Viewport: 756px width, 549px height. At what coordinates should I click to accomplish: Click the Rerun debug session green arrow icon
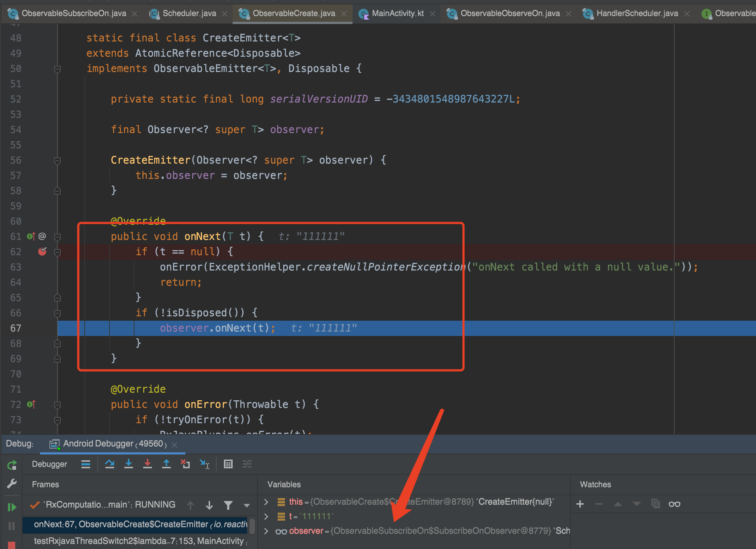click(x=12, y=465)
